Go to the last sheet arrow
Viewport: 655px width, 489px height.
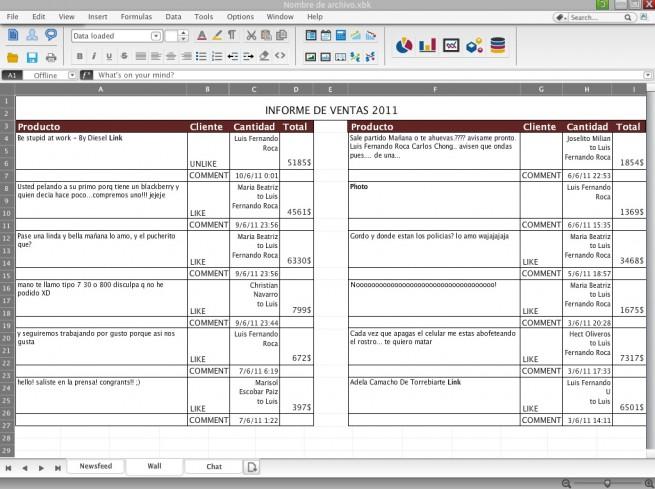pyautogui.click(x=56, y=467)
